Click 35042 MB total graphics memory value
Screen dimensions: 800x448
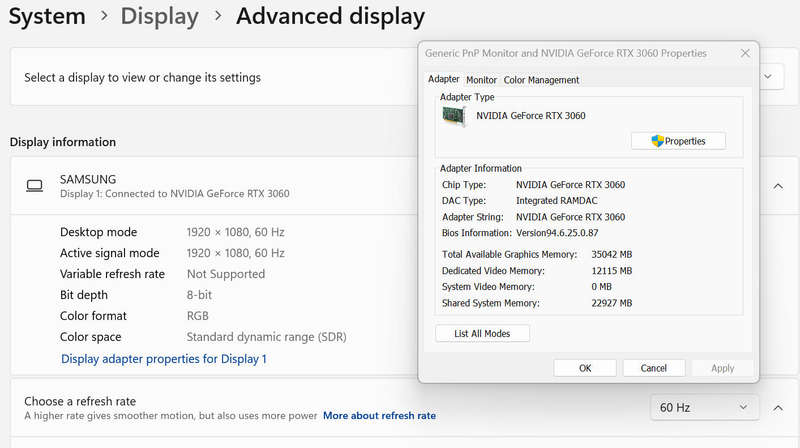coord(612,254)
